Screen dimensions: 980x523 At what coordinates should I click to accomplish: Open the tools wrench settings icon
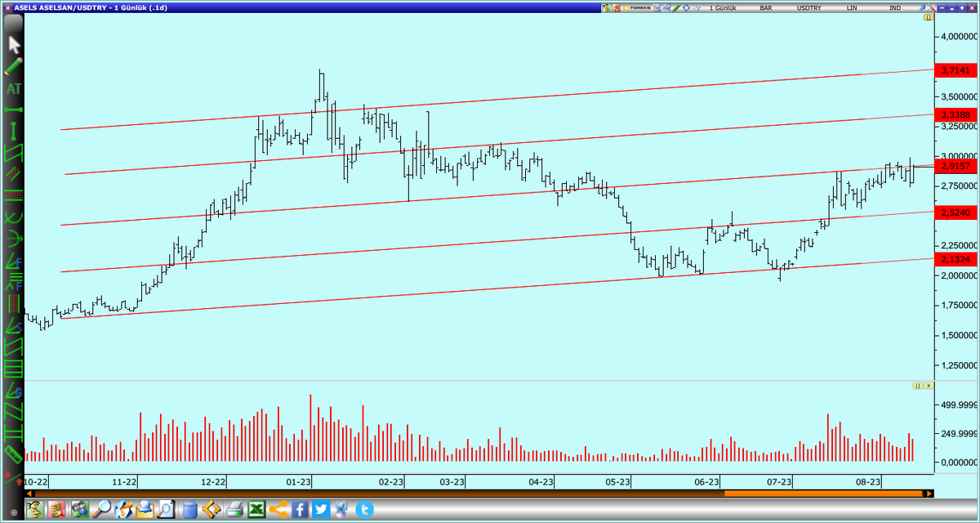pos(931,7)
